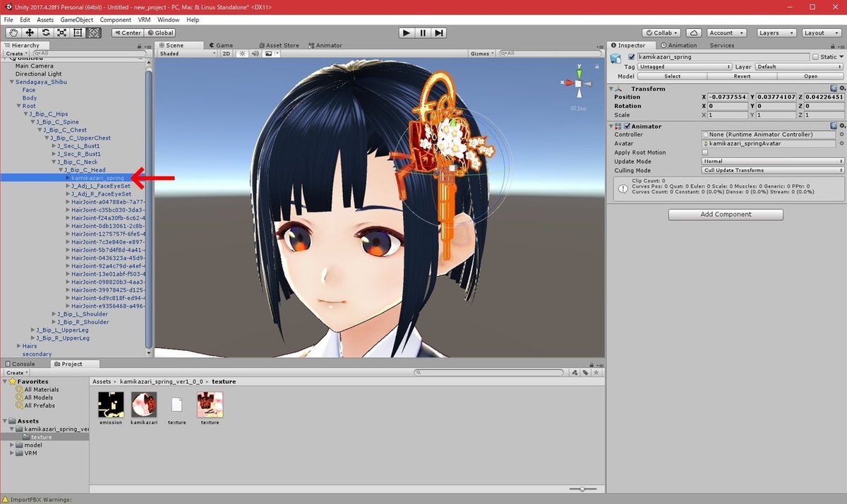Click search-by-type icon in Project panel

pos(576,372)
